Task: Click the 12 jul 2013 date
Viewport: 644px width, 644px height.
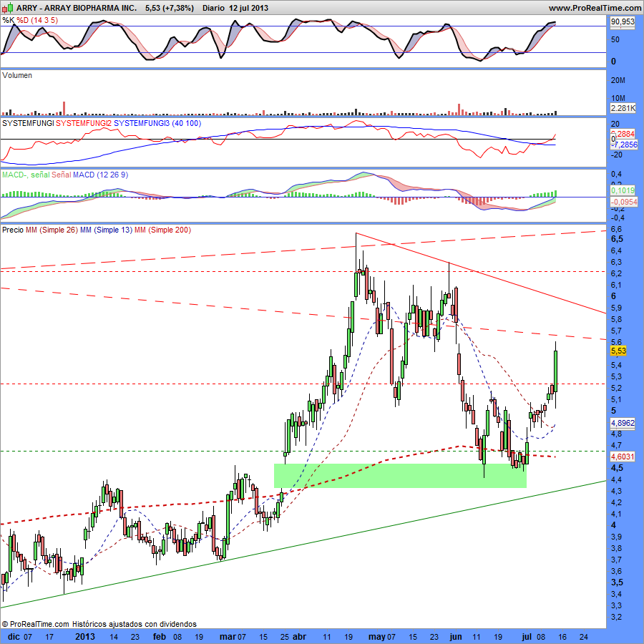Action: coord(248,8)
